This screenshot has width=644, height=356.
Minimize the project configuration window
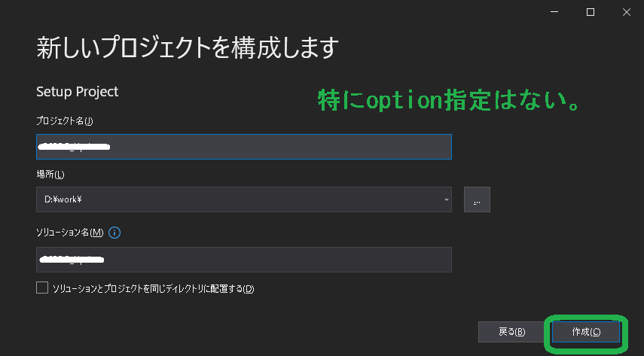pos(554,12)
